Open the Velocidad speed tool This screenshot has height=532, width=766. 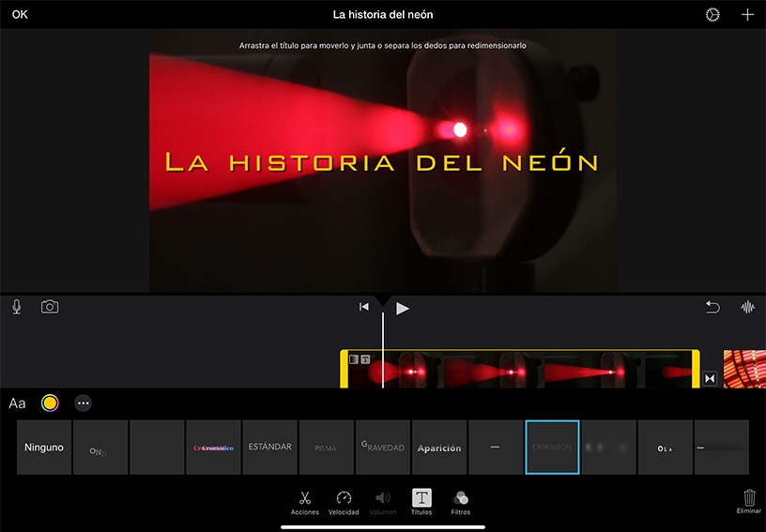[344, 503]
